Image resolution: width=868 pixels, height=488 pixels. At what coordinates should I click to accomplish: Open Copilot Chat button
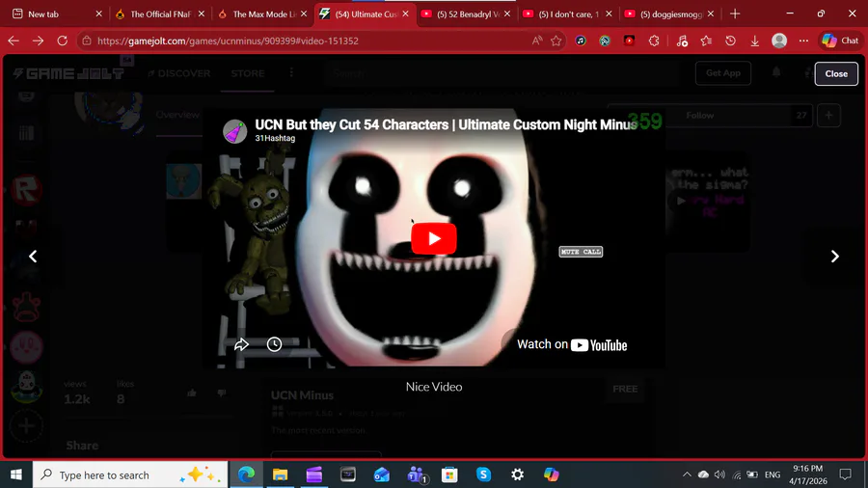point(840,41)
